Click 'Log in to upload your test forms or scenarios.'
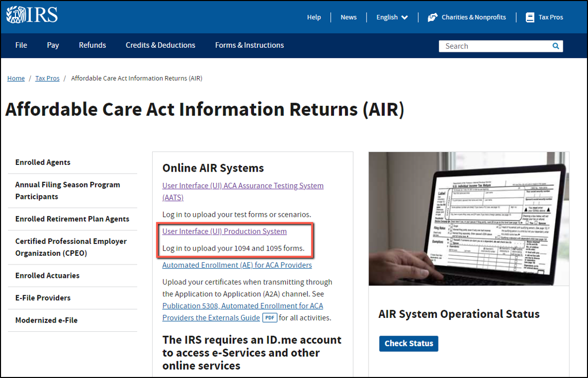This screenshot has width=588, height=378. pyautogui.click(x=236, y=215)
